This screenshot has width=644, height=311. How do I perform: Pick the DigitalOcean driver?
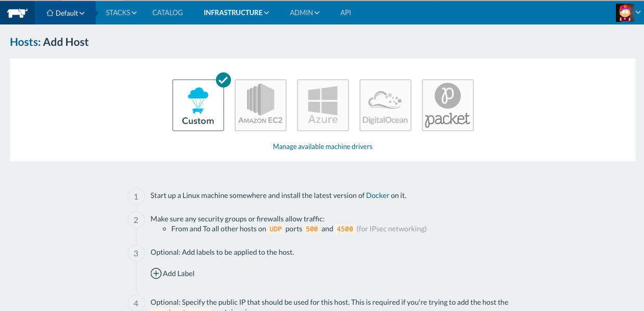click(385, 105)
